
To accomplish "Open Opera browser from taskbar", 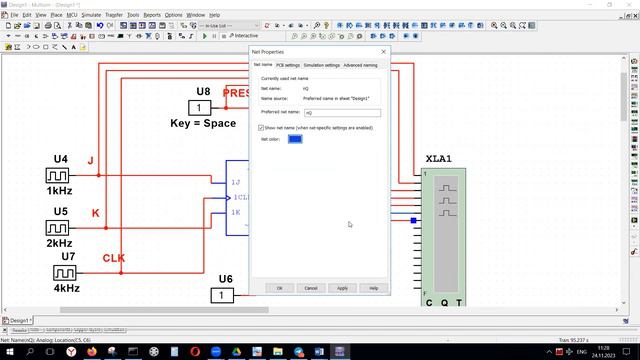I will click(195, 351).
